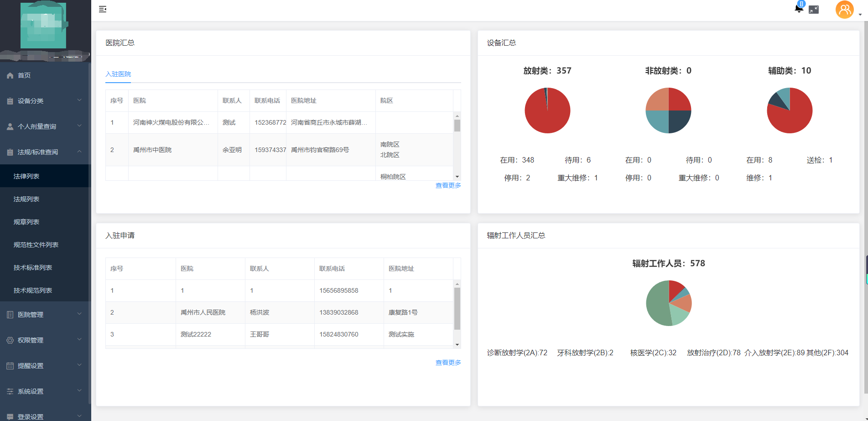Expand the 医院管理 submenu chevron
The image size is (868, 421).
pos(79,314)
